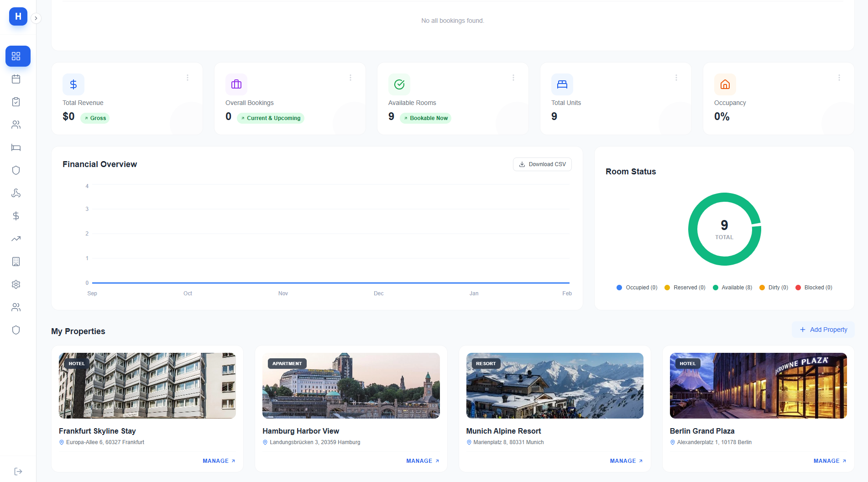Click the Room Status donut chart center
The height and width of the screenshot is (482, 868).
coord(724,229)
